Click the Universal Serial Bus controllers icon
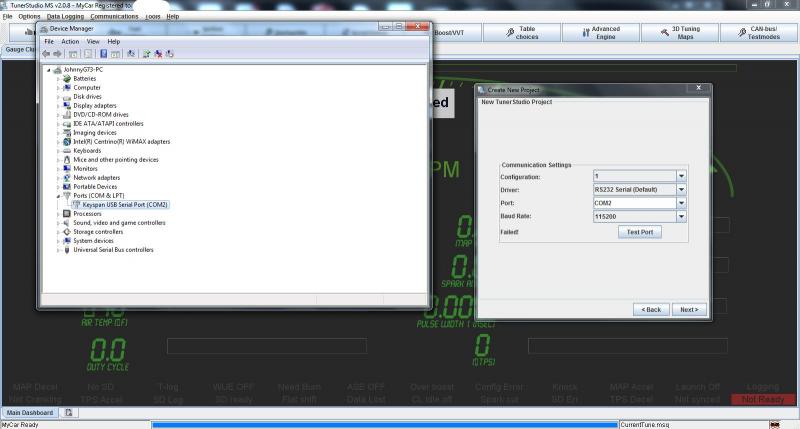 67,250
